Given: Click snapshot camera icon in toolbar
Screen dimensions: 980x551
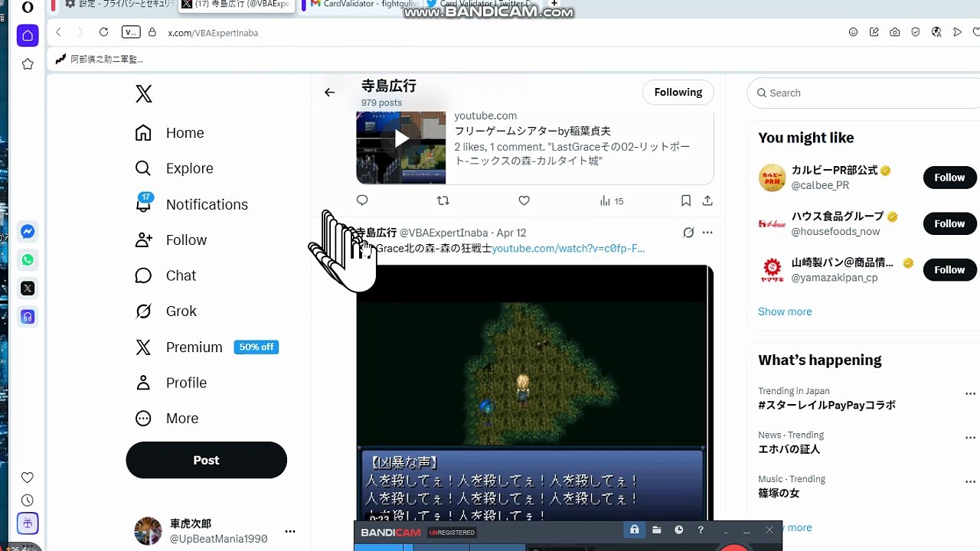Looking at the screenshot, I should coord(894,32).
